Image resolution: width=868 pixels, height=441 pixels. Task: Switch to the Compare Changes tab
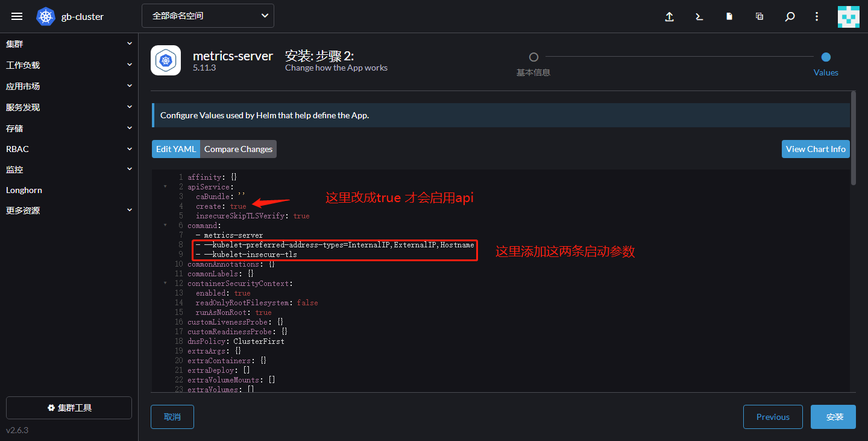[x=238, y=149]
